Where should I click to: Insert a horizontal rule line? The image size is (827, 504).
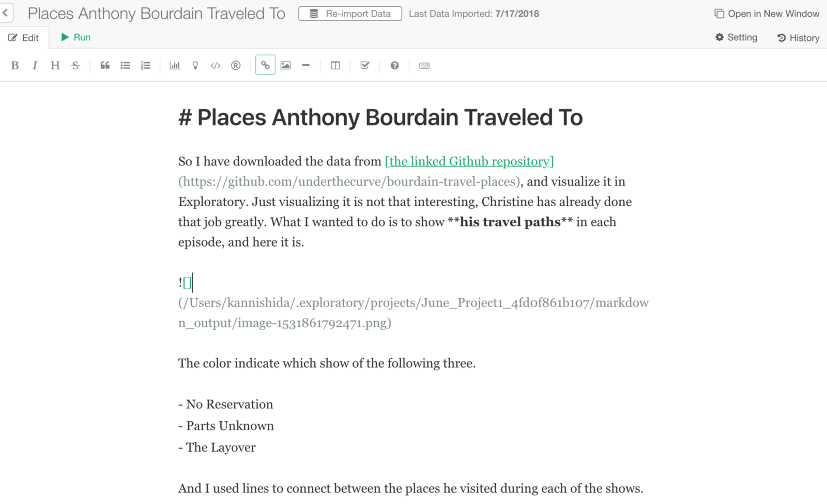(x=306, y=65)
